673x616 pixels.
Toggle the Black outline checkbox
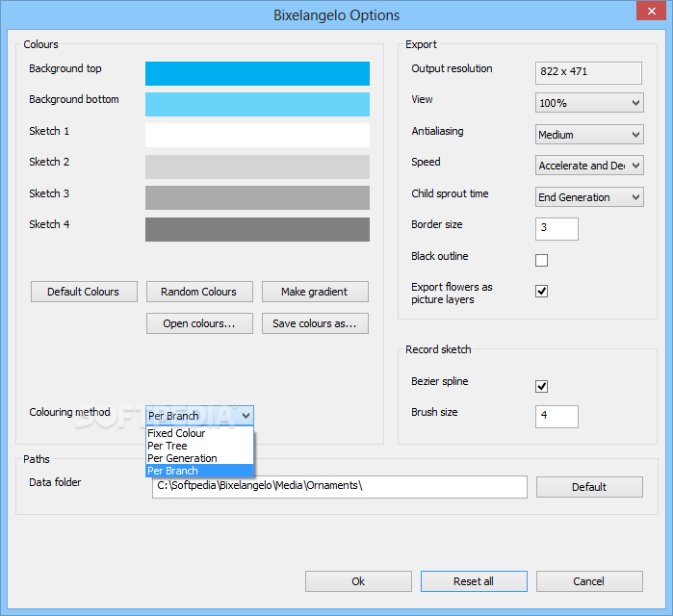pyautogui.click(x=541, y=260)
